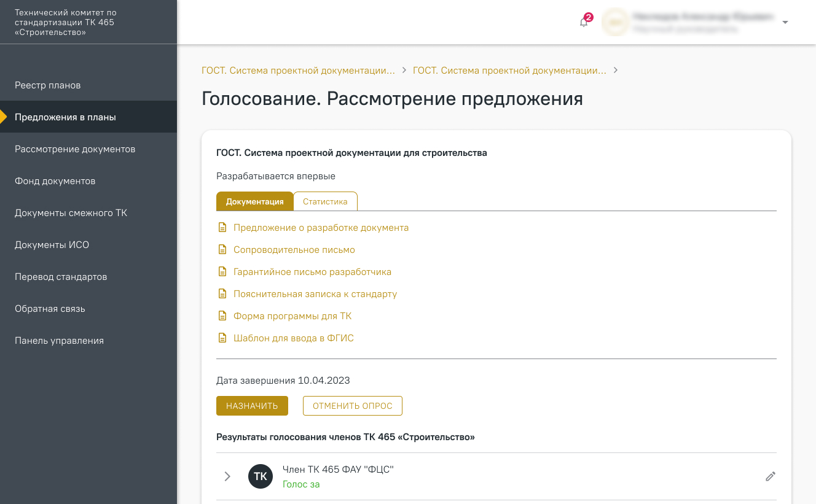The image size is (816, 504).
Task: Open Пояснительная записка к стандарту link
Action: point(315,294)
